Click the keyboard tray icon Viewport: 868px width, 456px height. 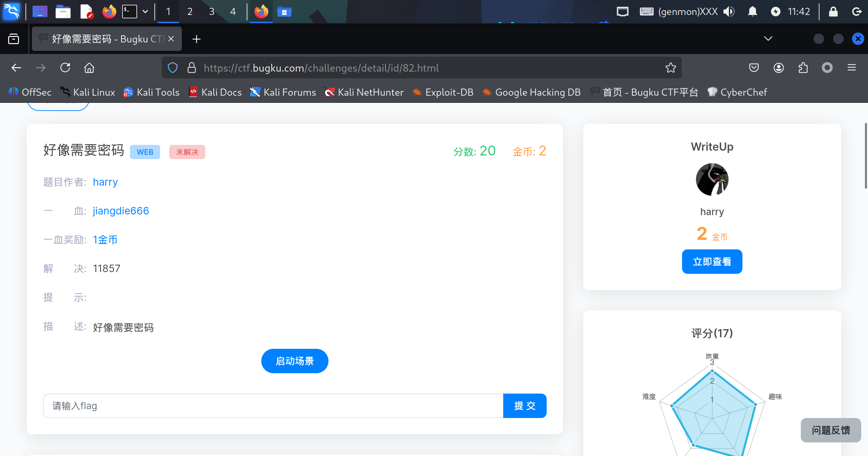tap(646, 12)
